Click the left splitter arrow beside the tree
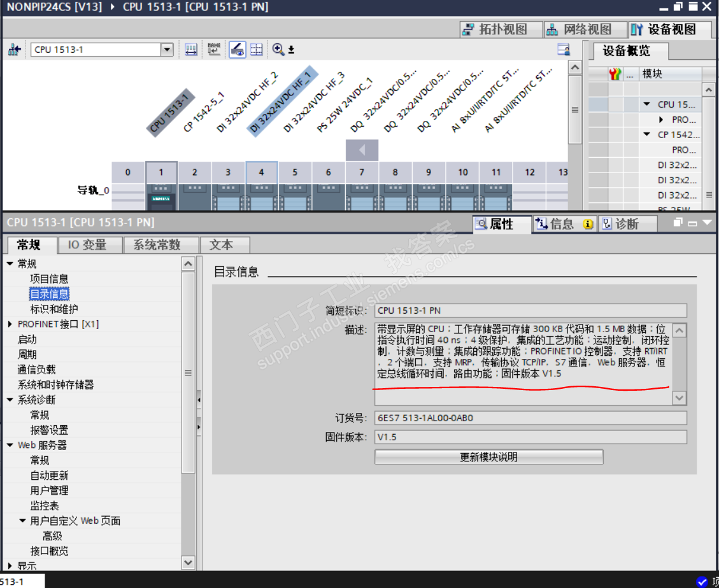Screen dimensions: 719x588 199,400
